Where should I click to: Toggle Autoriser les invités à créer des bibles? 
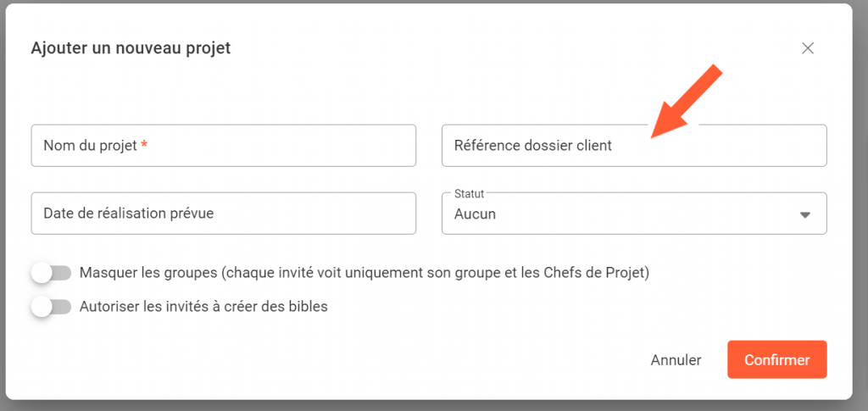[51, 307]
